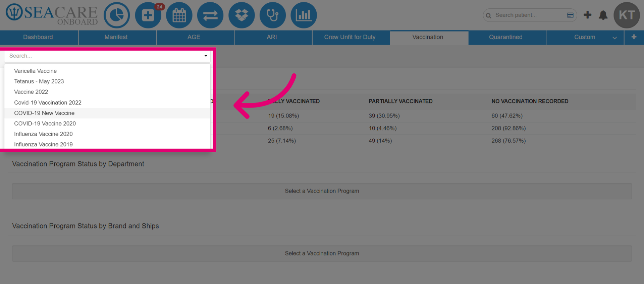Choose Vaccine 2022 from the list
This screenshot has width=644, height=284.
[x=107, y=92]
